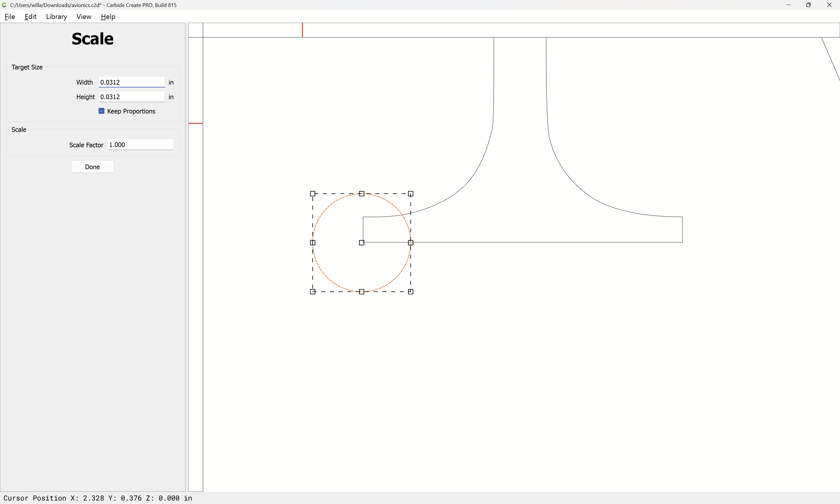Click the 'Width' label
Viewport: 840px width, 504px height.
click(x=85, y=82)
